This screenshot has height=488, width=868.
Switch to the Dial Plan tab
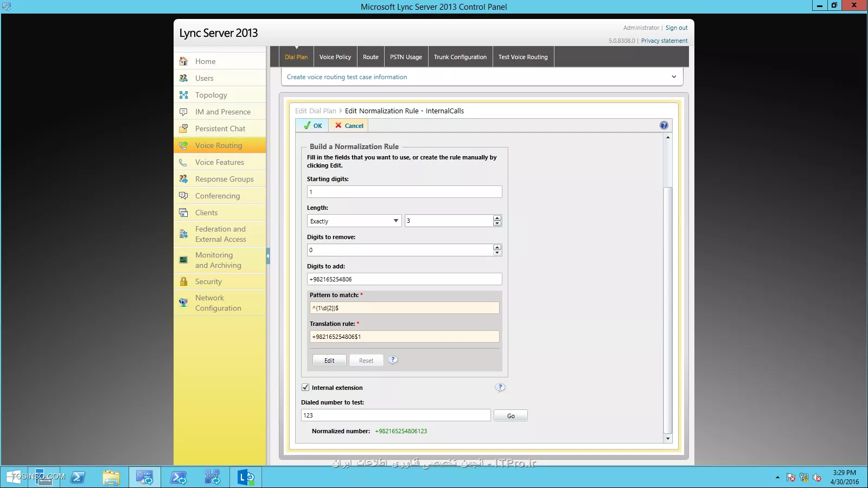tap(296, 57)
